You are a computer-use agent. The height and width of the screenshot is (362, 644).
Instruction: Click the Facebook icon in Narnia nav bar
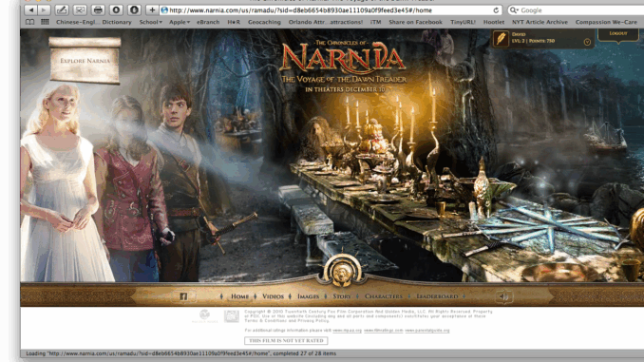(x=183, y=296)
